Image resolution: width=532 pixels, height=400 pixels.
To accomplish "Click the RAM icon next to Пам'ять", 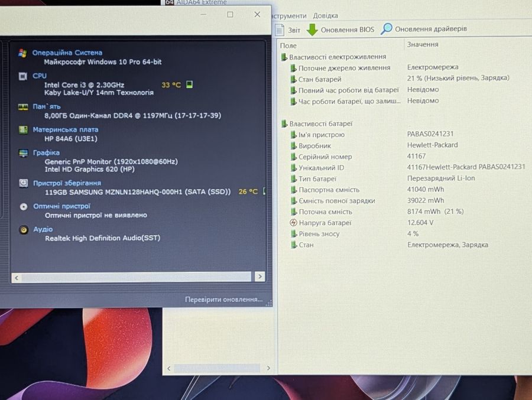I will pyautogui.click(x=23, y=107).
